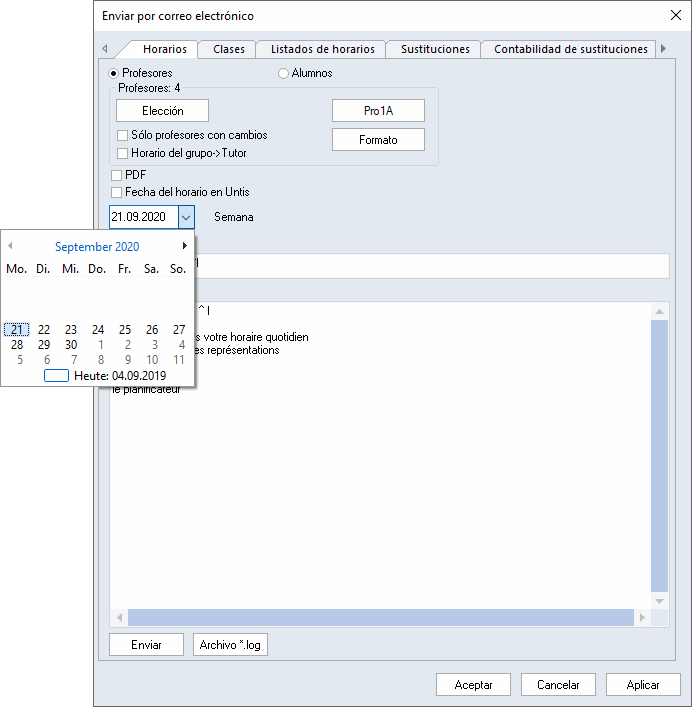Click the message scrollbar down arrow
692x707 pixels.
(x=659, y=601)
